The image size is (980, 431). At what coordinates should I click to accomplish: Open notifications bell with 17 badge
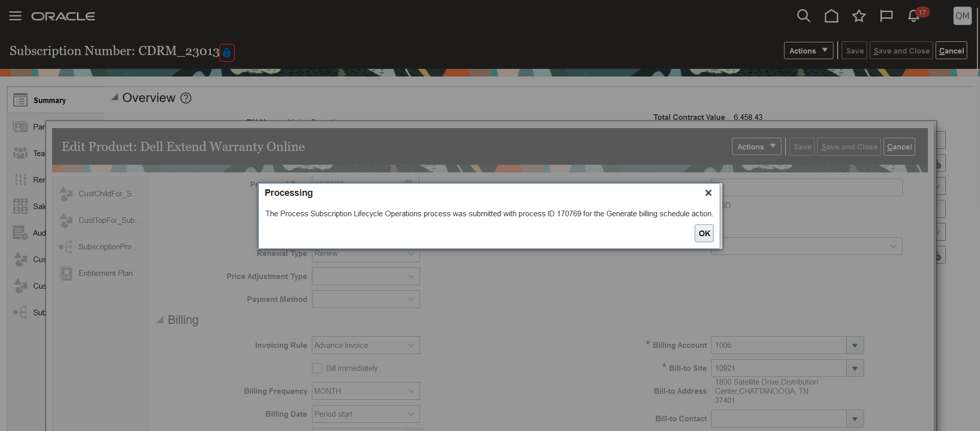[915, 16]
